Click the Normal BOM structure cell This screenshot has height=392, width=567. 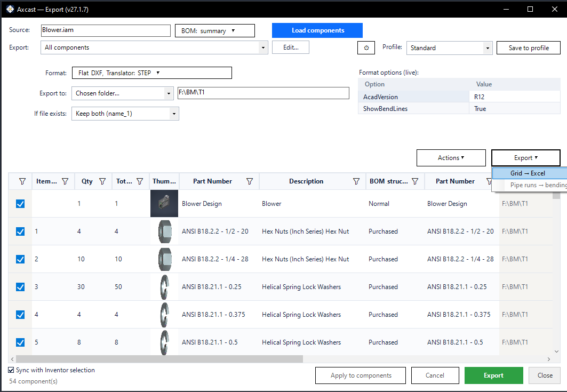pos(379,204)
